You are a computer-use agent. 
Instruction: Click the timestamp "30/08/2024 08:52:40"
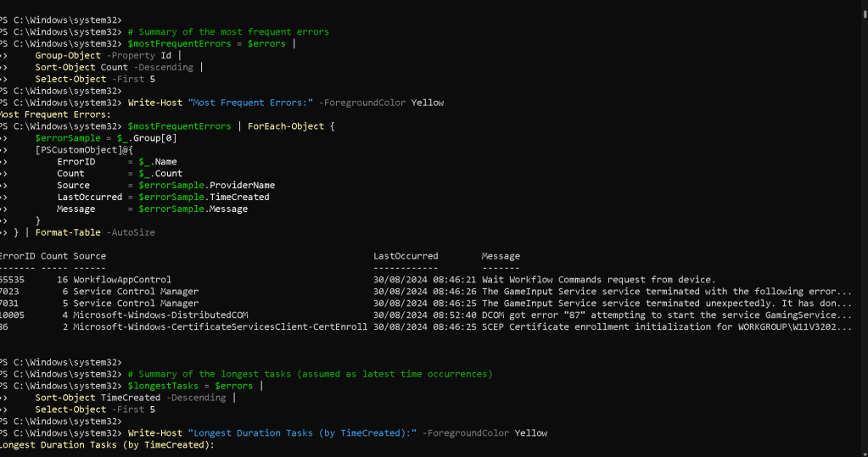pyautogui.click(x=424, y=315)
